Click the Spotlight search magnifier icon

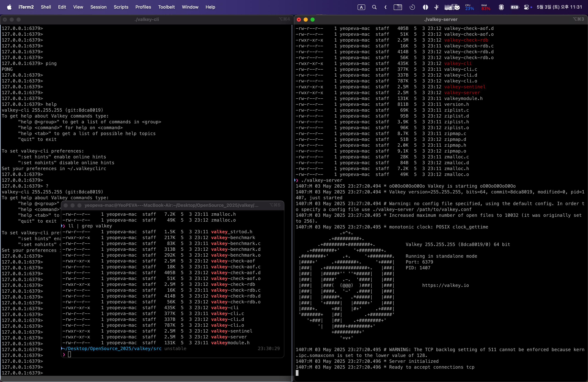[x=374, y=7]
